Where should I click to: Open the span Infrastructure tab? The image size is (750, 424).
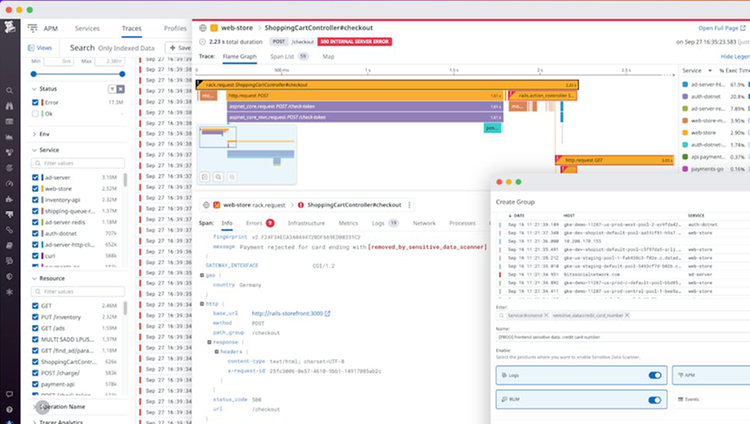[306, 223]
